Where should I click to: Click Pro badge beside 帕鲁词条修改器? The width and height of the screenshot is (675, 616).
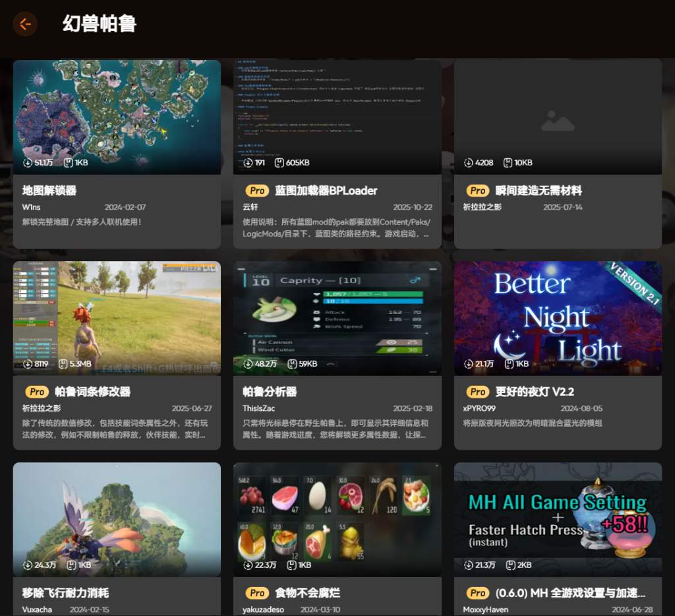tap(37, 392)
